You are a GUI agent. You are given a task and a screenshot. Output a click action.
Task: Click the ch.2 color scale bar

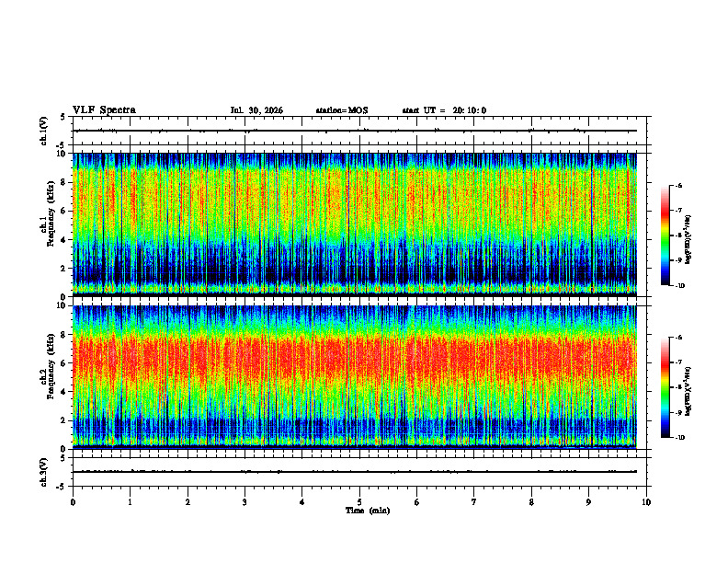tap(665, 387)
